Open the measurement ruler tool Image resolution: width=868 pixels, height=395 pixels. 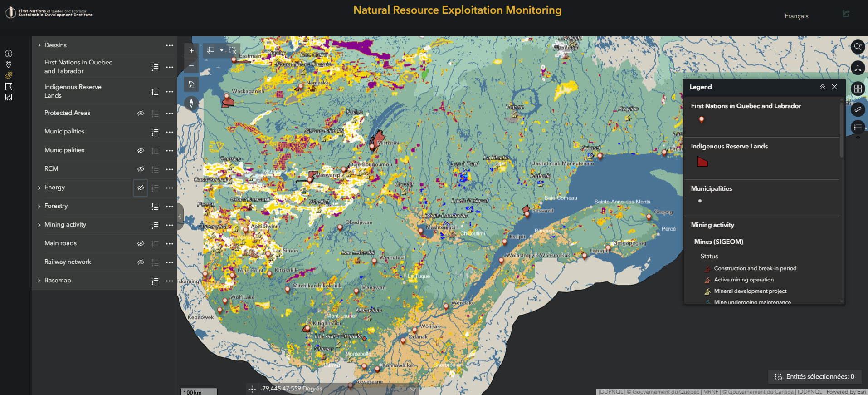coord(858,109)
